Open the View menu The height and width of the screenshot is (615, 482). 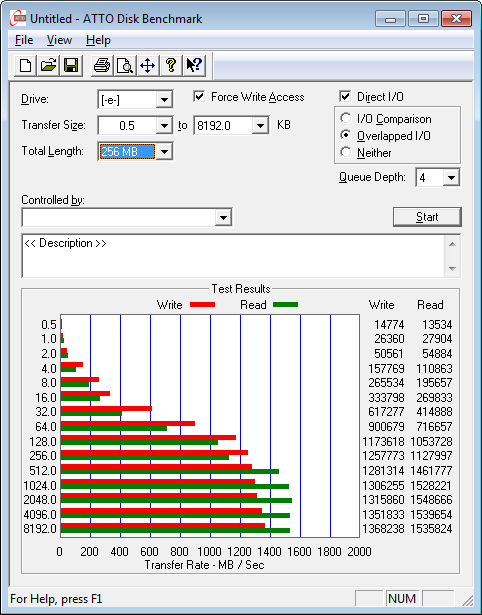tap(59, 40)
